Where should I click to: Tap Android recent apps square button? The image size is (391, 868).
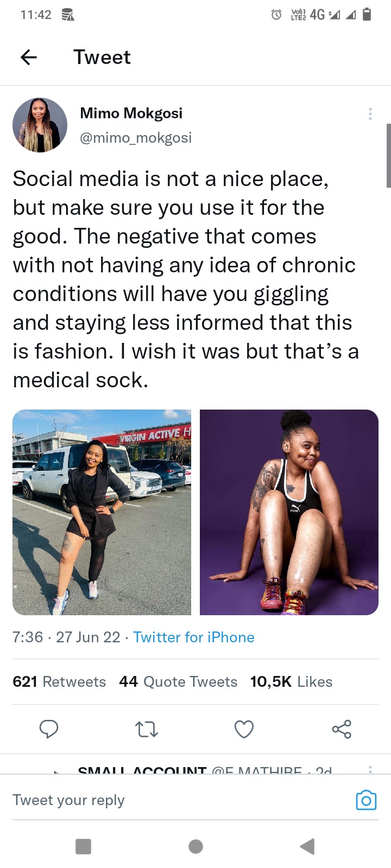[83, 846]
